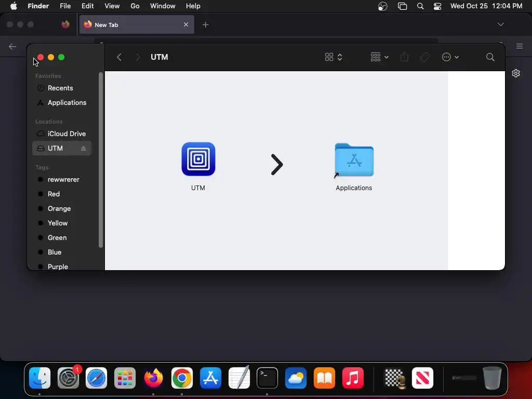Open the group-by options dropdown
The height and width of the screenshot is (399, 532).
pos(379,57)
